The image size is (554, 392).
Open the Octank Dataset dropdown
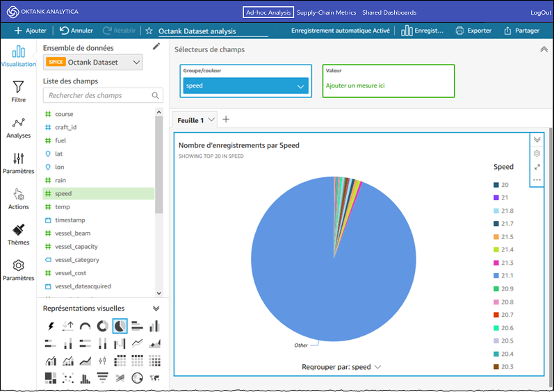click(93, 62)
